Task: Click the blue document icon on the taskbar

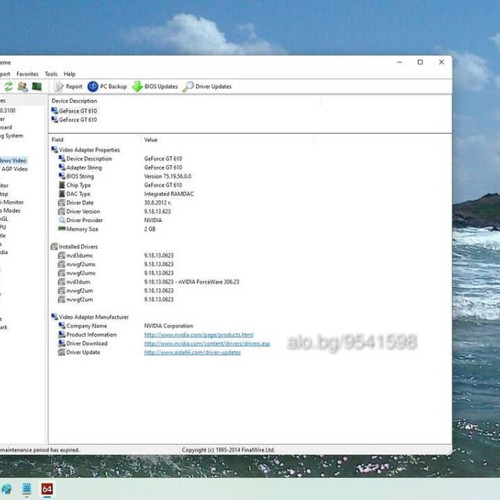Action: click(27, 489)
